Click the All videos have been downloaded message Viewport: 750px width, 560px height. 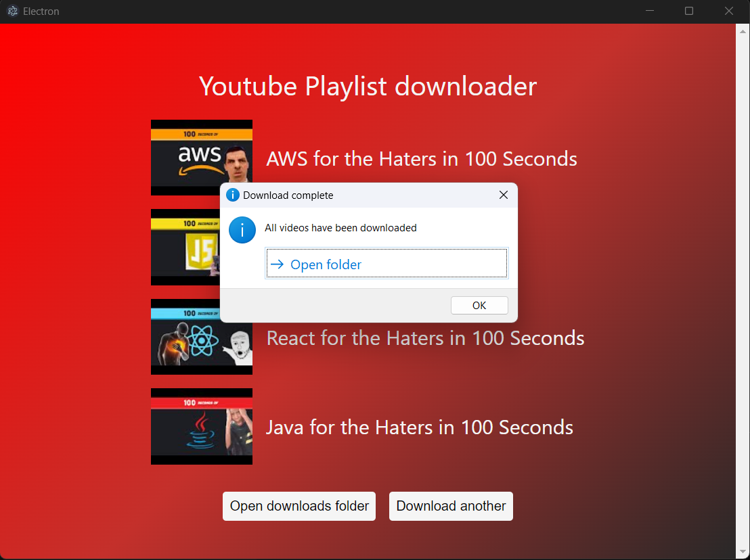click(x=340, y=228)
